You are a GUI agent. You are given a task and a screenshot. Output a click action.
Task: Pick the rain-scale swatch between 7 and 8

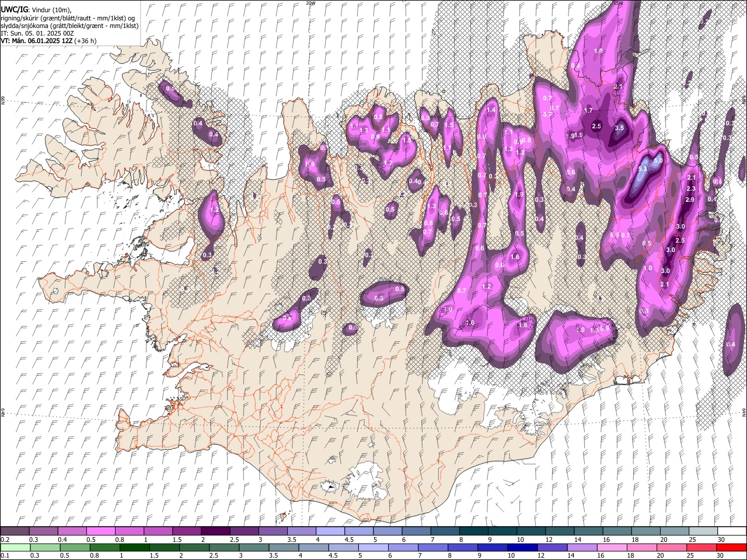pyautogui.click(x=432, y=547)
